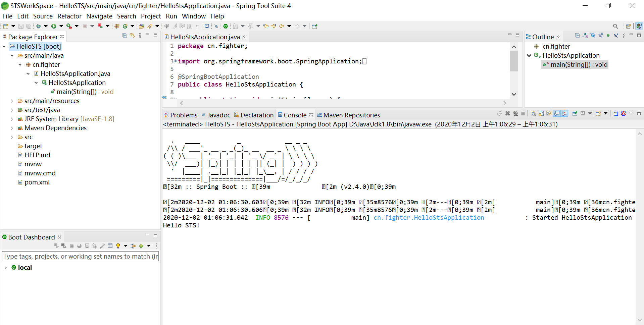Click the Pin Console icon

[575, 114]
